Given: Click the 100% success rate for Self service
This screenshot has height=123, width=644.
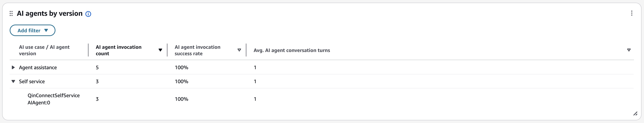Looking at the screenshot, I should [181, 81].
